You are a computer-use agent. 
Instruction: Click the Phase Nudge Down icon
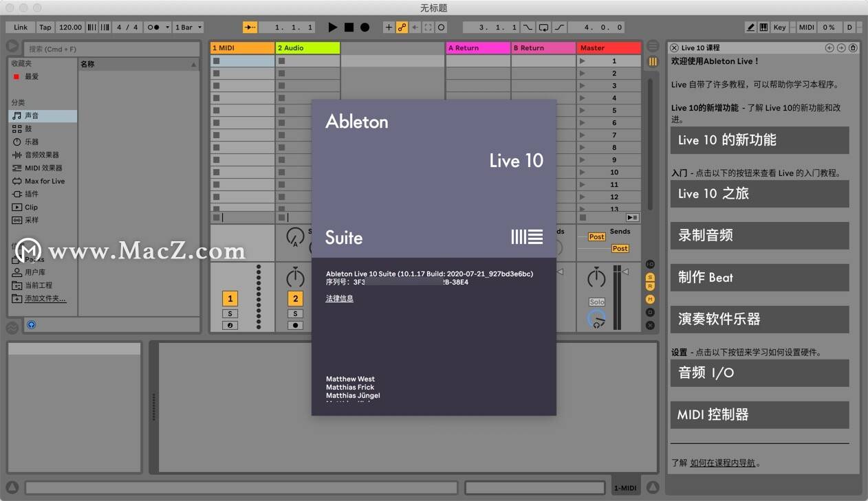click(x=92, y=27)
